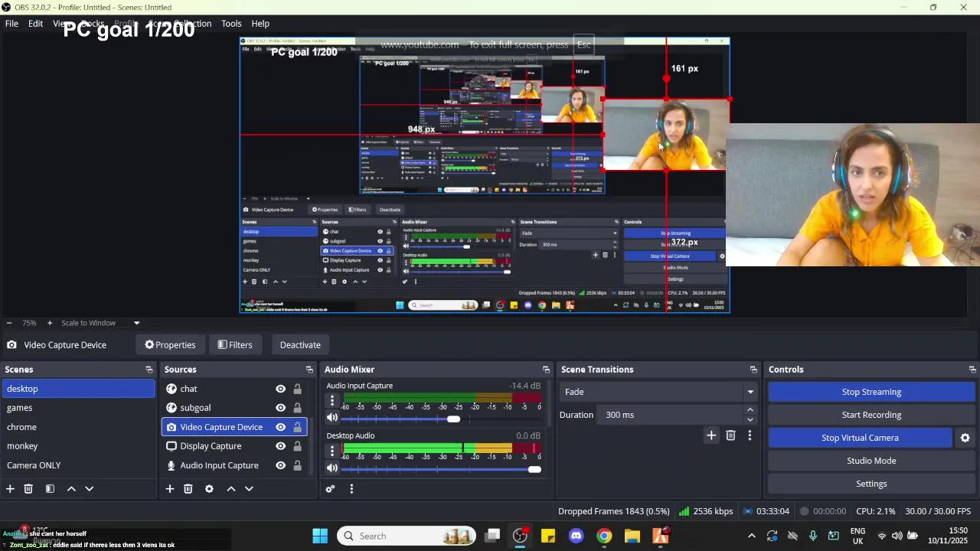The width and height of the screenshot is (980, 551).
Task: Open the Edit menu
Action: 35,24
